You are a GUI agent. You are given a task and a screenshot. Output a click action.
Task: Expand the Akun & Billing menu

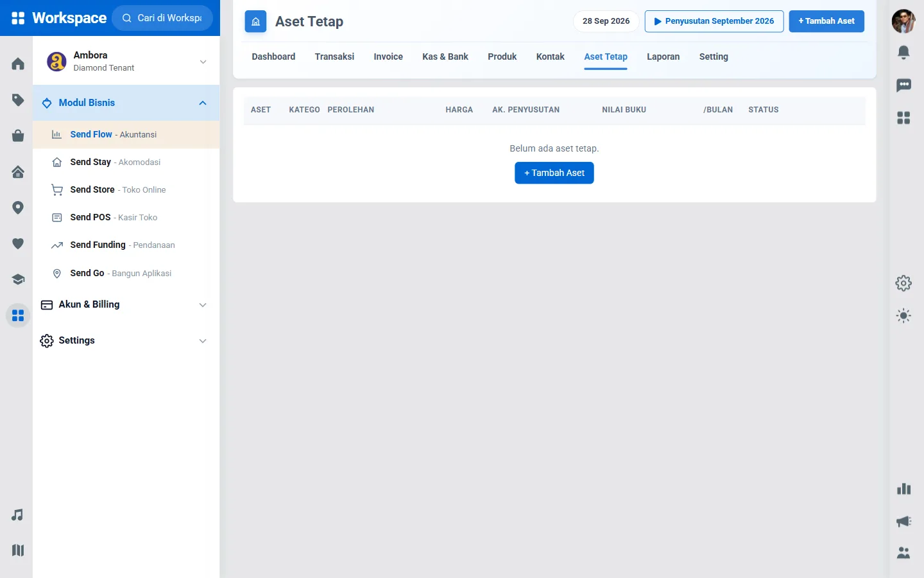click(126, 304)
